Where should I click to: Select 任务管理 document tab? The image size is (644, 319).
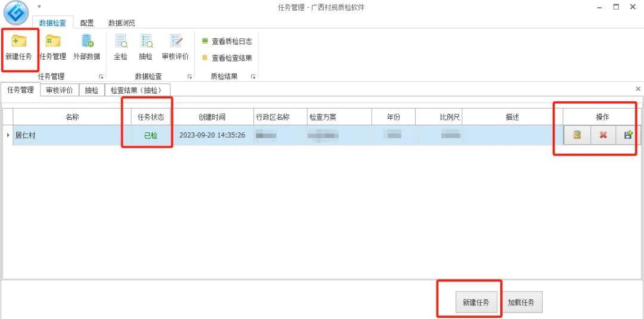coord(20,90)
